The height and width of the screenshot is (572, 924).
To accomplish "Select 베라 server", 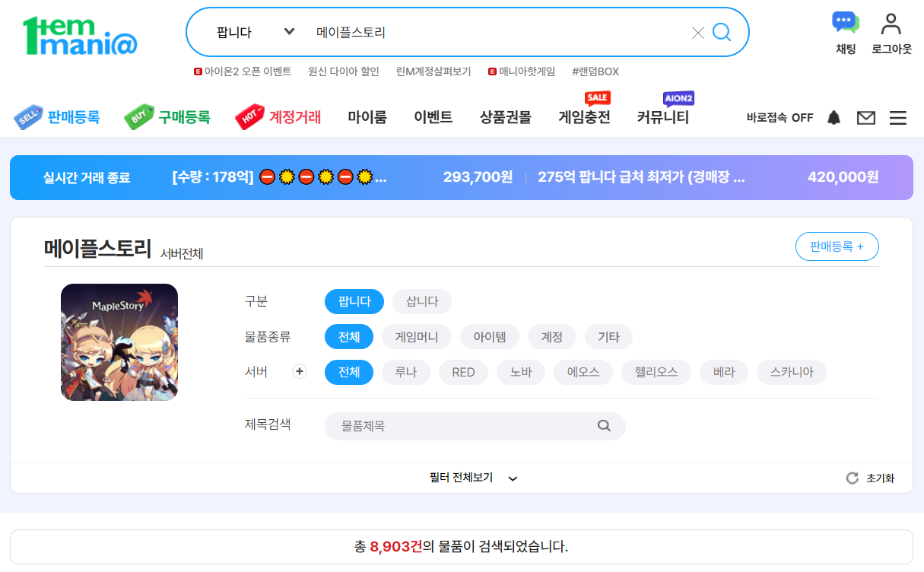I will (x=724, y=372).
